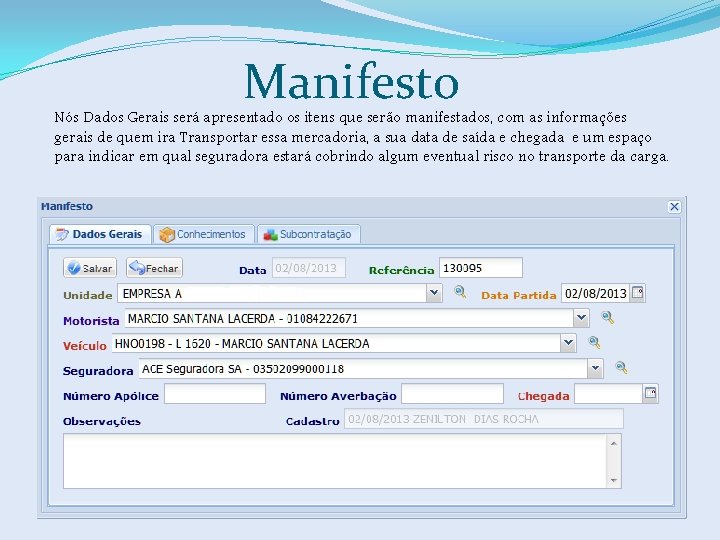Click the Número Averbação input field

tap(452, 394)
